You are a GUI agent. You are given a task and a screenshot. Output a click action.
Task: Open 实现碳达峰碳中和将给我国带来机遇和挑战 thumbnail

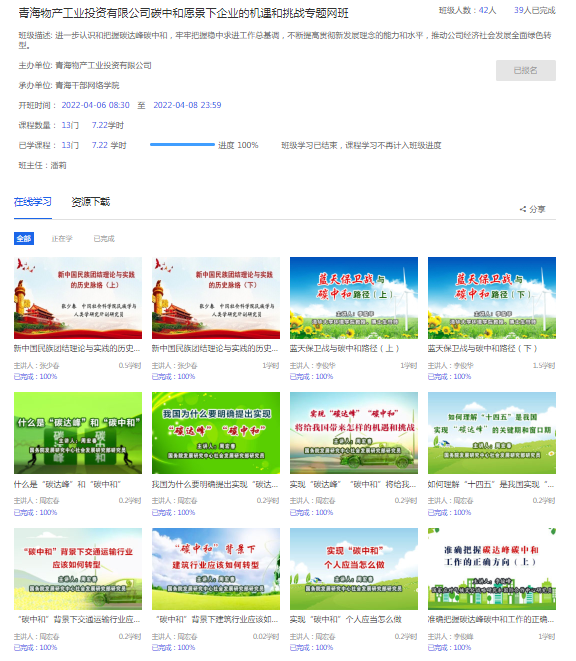(x=354, y=433)
